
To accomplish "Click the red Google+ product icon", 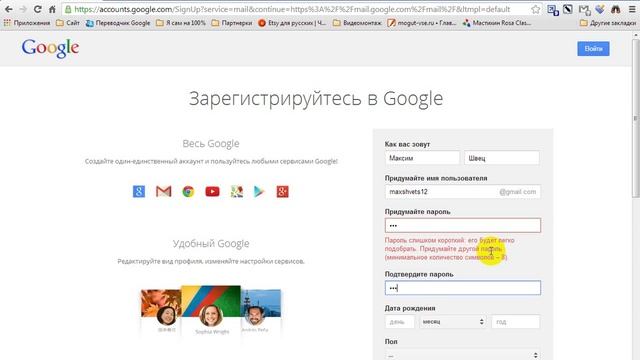I will tap(282, 191).
